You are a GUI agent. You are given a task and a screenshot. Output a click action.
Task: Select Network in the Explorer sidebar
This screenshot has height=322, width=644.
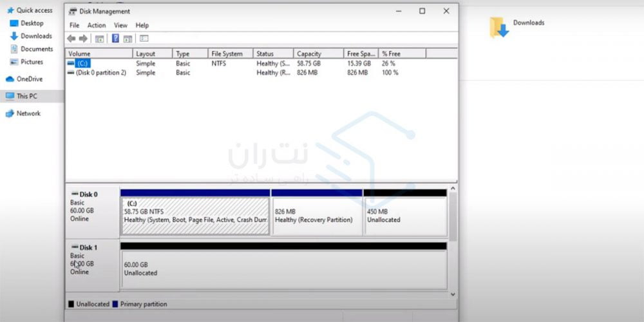[28, 113]
